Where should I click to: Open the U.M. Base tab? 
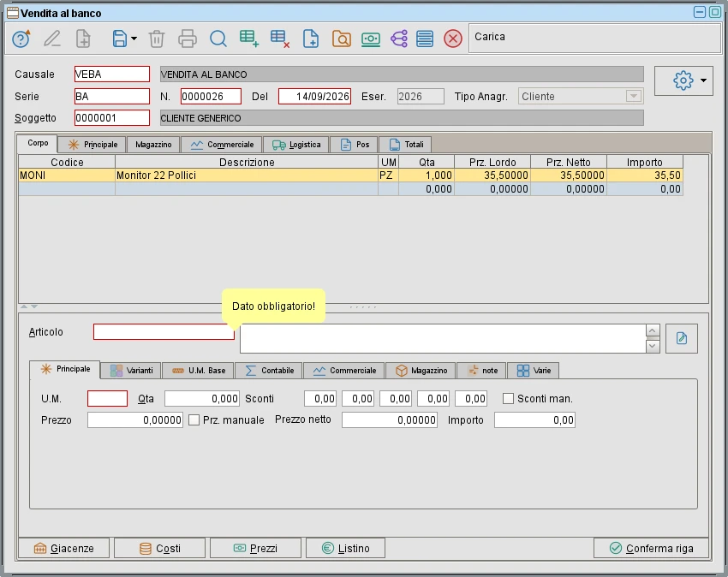pyautogui.click(x=198, y=371)
